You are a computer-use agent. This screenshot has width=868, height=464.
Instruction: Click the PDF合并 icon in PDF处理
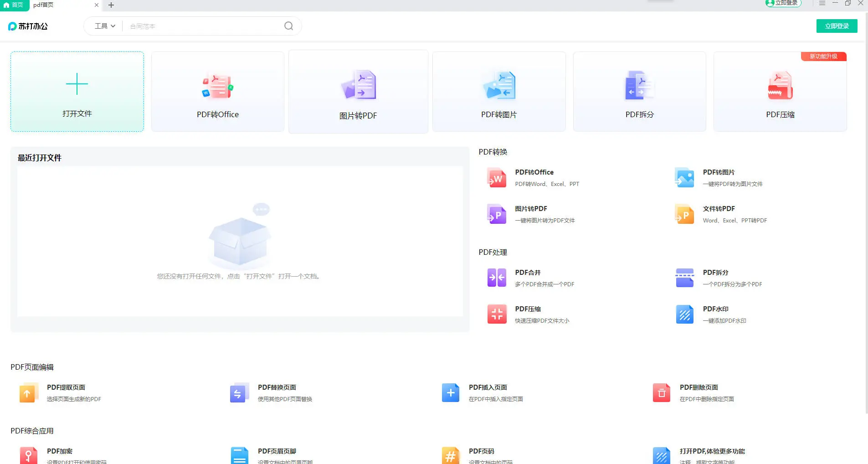coord(497,278)
